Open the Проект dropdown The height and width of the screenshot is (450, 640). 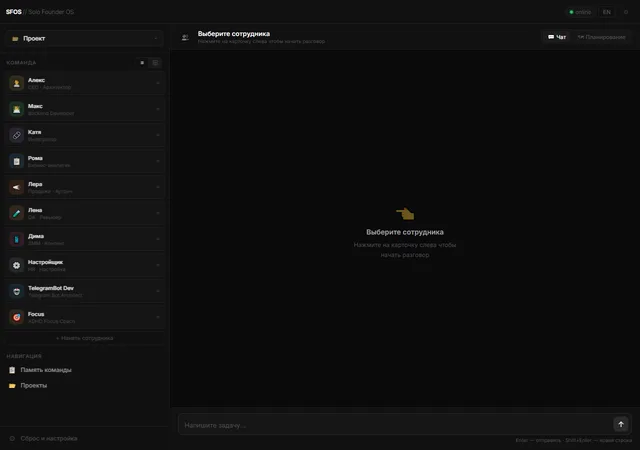click(x=84, y=38)
